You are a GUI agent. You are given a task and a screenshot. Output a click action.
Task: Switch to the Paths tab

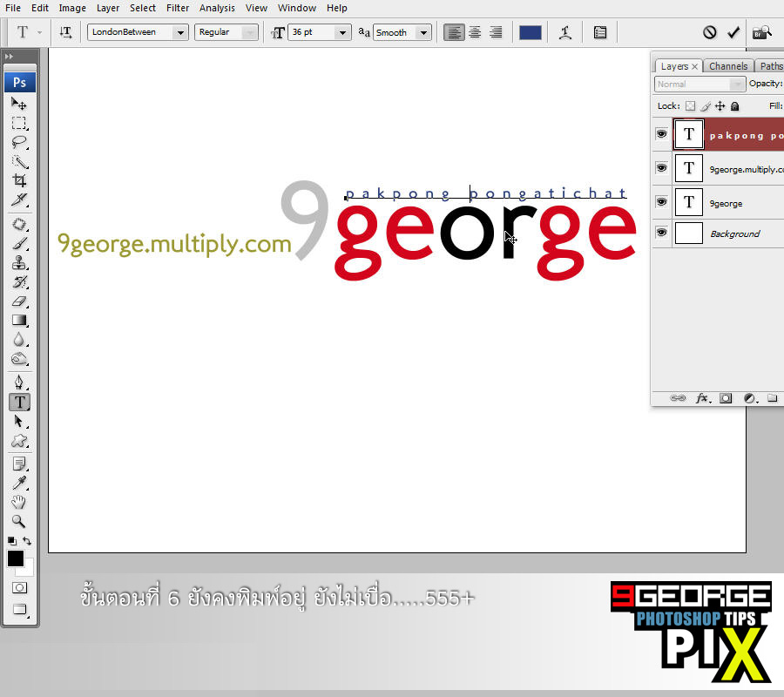click(x=771, y=66)
